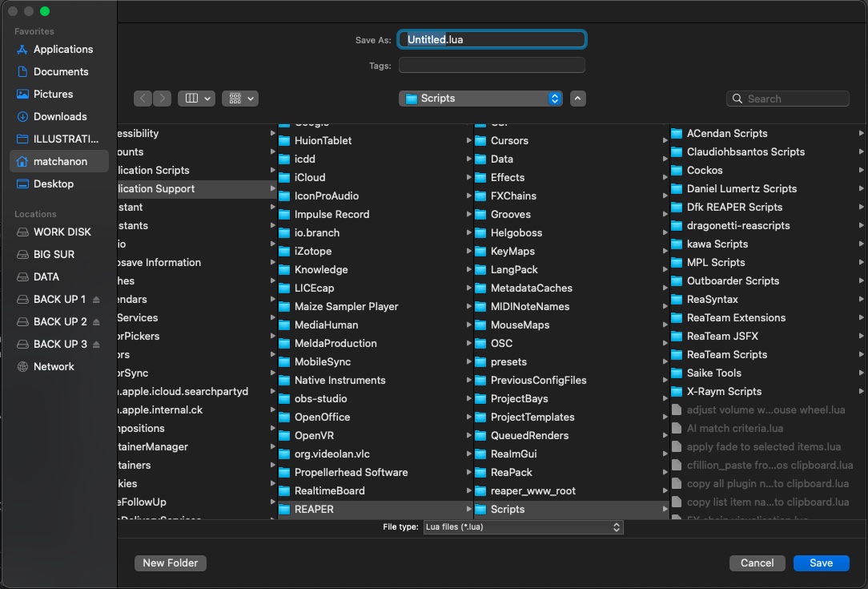The image size is (868, 589).
Task: Collapse the dialog with the chevron button
Action: [x=578, y=99]
